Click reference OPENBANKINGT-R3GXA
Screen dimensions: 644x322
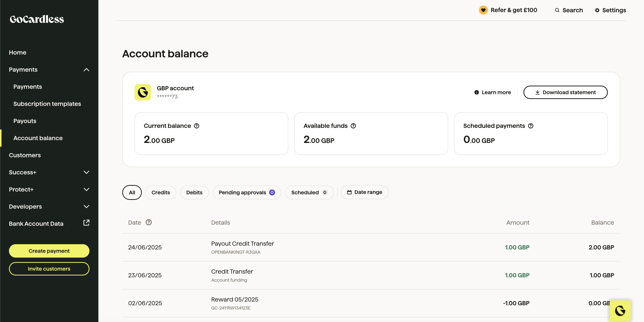pyautogui.click(x=236, y=252)
